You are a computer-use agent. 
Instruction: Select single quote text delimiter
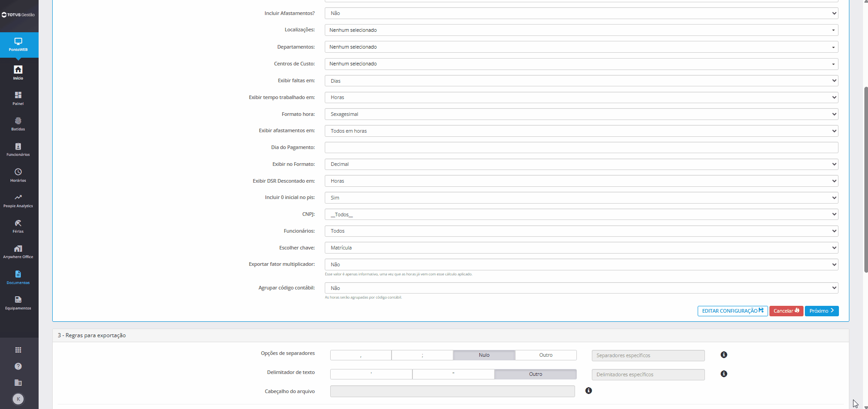[371, 374]
